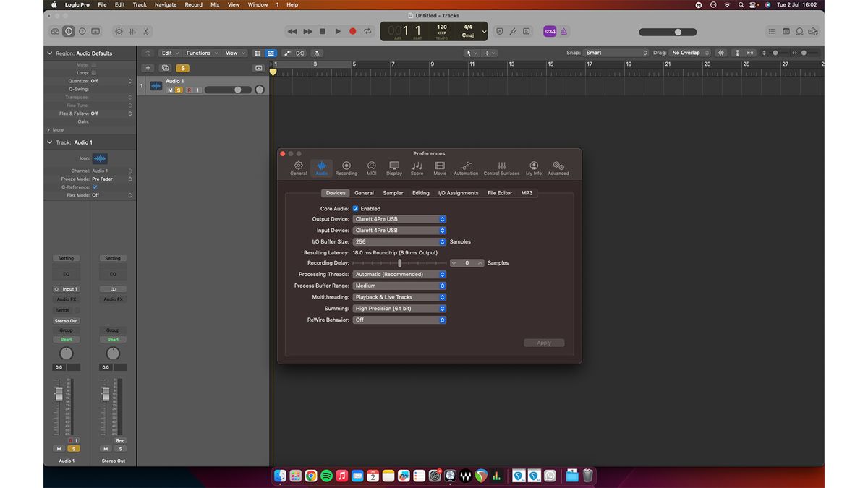Switch to the I/O Assignments tab

(x=458, y=193)
